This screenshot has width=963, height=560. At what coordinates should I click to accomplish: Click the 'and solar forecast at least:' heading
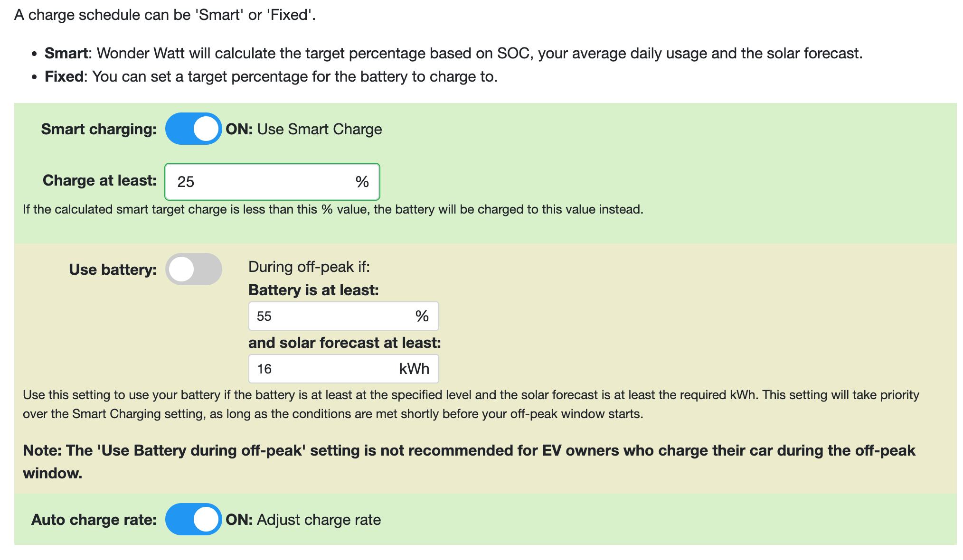coord(345,343)
